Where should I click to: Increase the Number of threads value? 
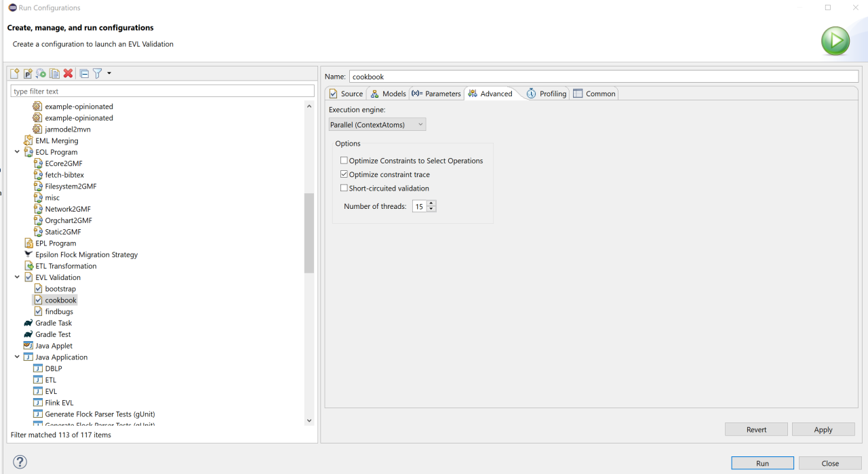point(432,203)
